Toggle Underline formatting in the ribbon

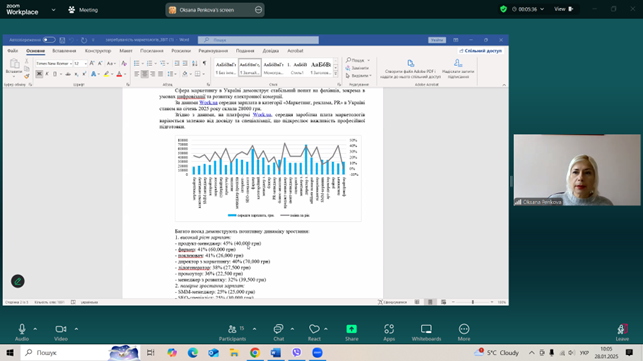[55, 74]
